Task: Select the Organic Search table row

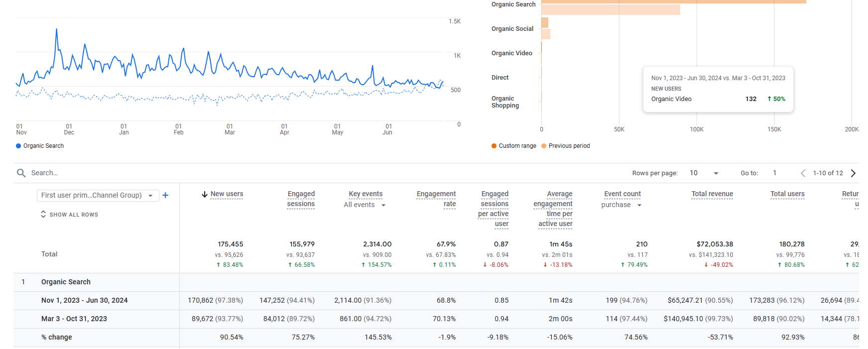Action: pos(66,282)
